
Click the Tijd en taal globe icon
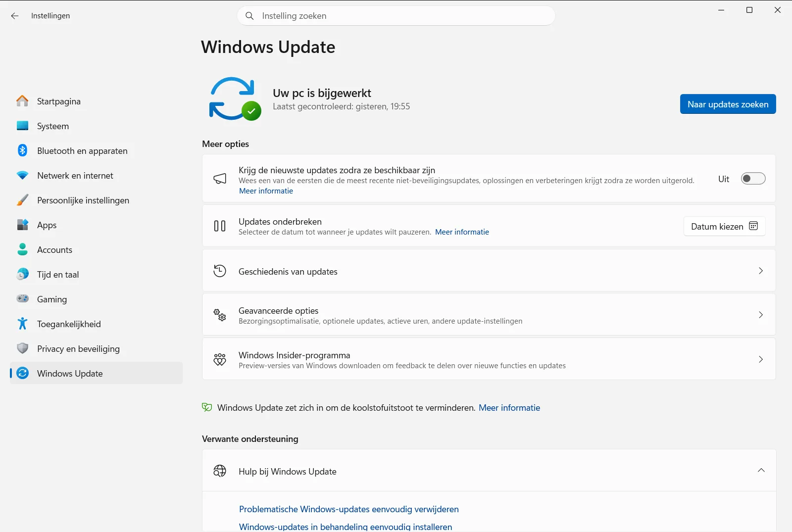22,274
